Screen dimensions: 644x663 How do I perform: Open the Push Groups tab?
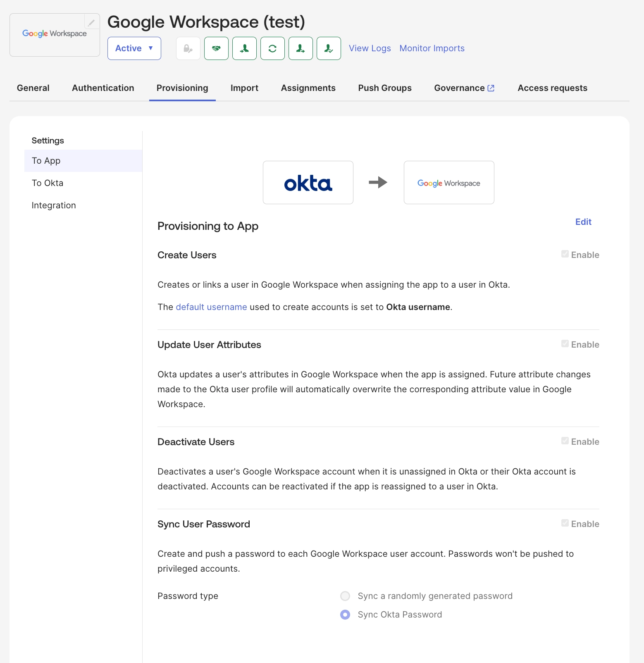pyautogui.click(x=385, y=88)
